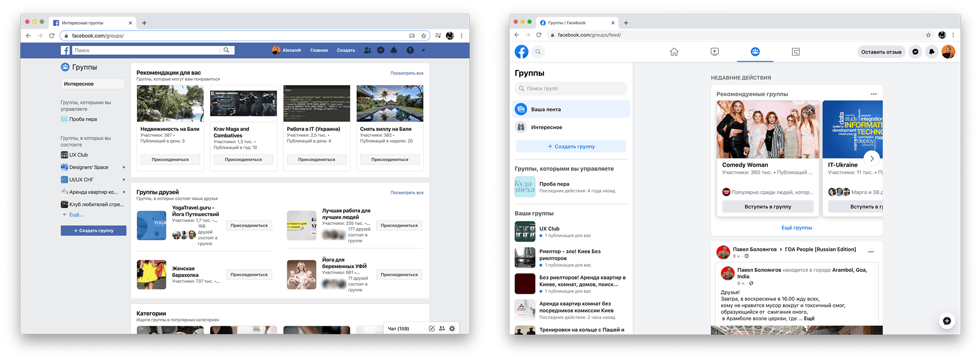The width and height of the screenshot is (980, 361).
Task: Open 'Designers' Space' in the left sidebar
Action: tap(89, 167)
